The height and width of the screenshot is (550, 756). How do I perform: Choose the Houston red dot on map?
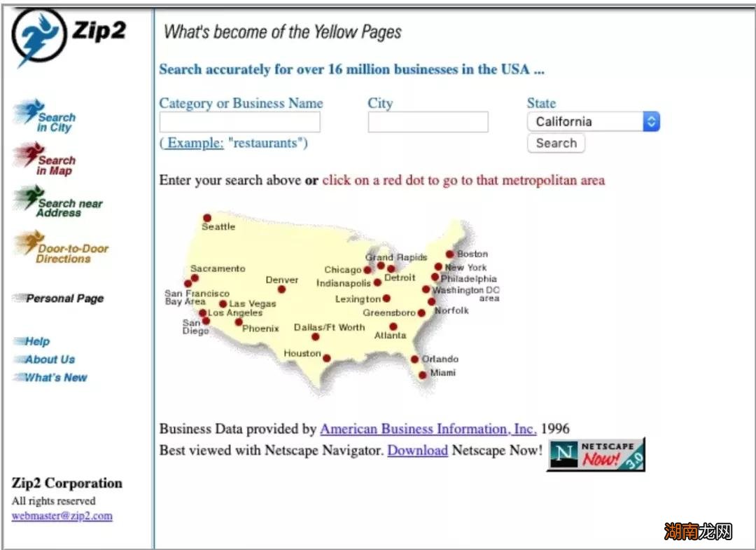pyautogui.click(x=326, y=358)
